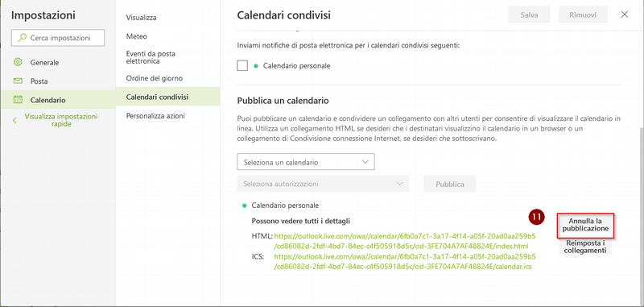
Task: Click the Generale gear icon
Action: (18, 63)
